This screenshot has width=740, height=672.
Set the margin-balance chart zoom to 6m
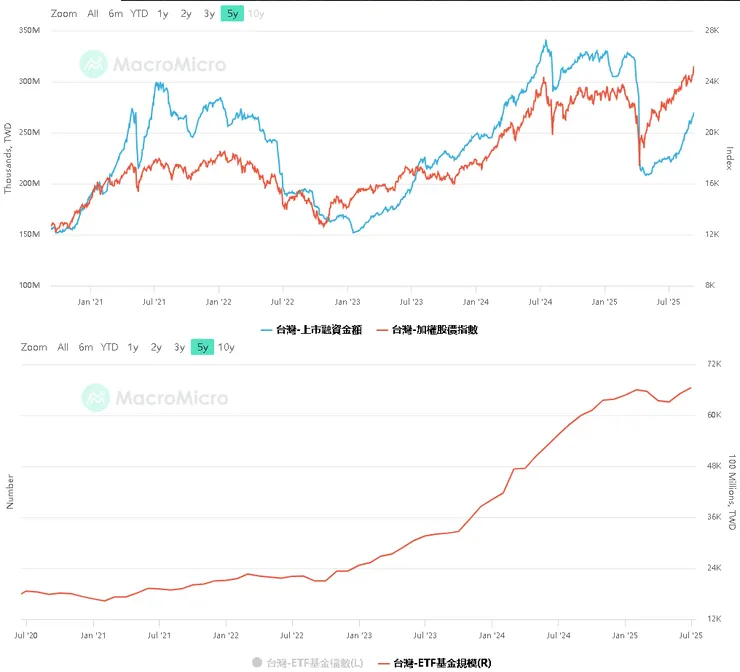coord(116,14)
